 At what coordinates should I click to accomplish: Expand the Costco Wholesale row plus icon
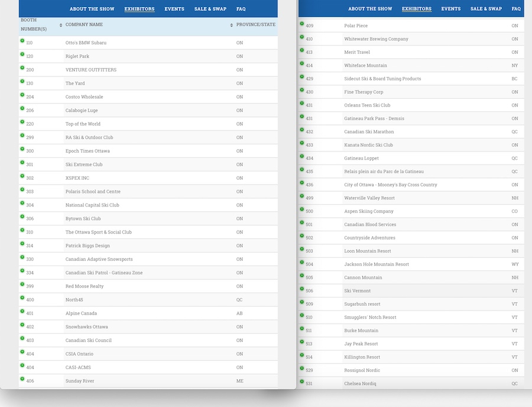22,95
